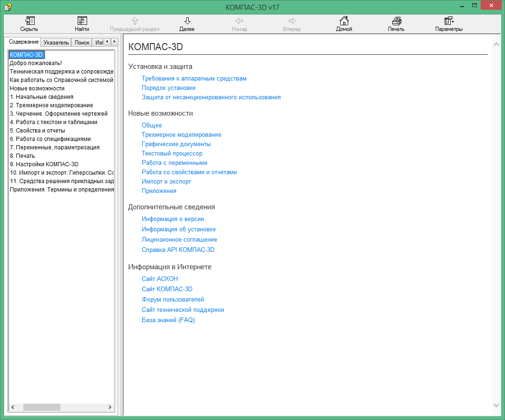The height and width of the screenshot is (420, 505).
Task: Open the Общее link
Action: point(152,125)
